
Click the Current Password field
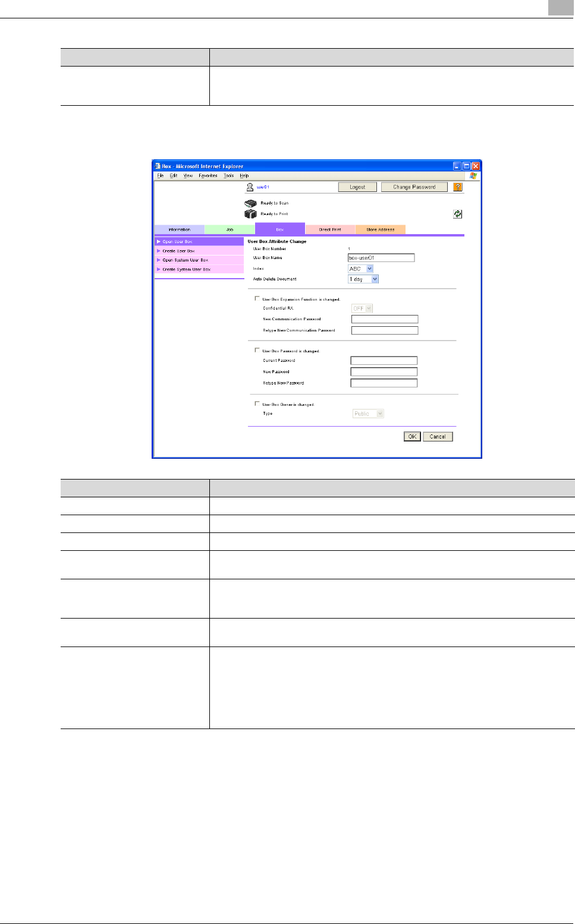(x=384, y=361)
